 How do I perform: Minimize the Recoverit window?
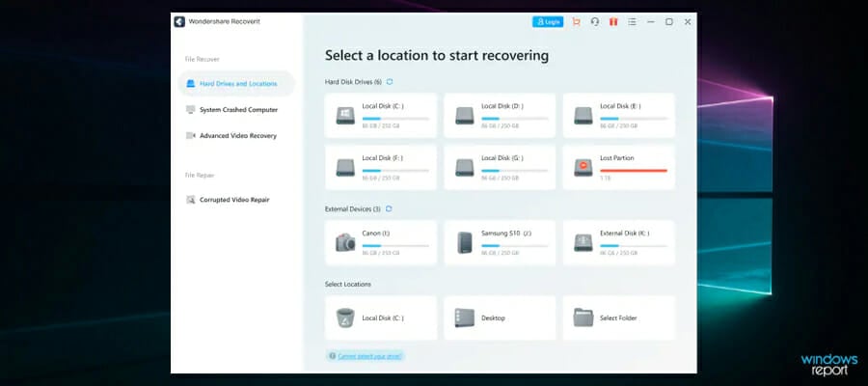[x=651, y=21]
